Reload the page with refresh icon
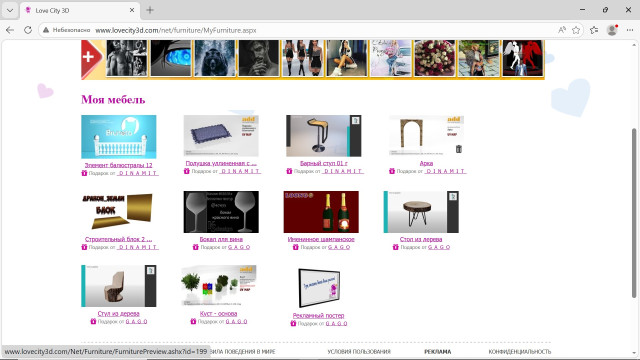Screen dimensions: 640x360 28,30
